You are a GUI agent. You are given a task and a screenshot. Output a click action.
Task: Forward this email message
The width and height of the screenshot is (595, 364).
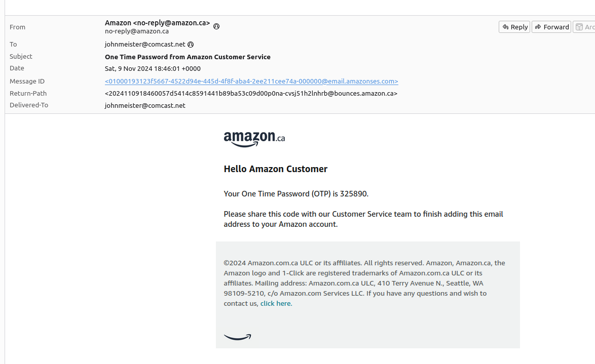click(551, 27)
